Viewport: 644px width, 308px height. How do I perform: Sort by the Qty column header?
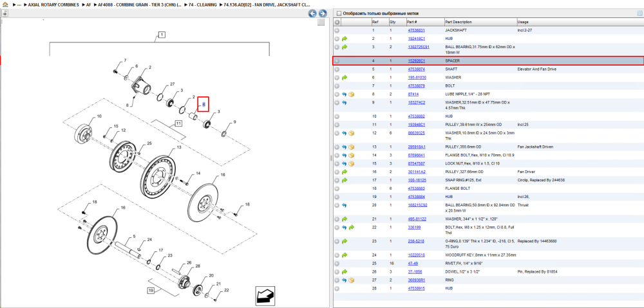(397, 22)
